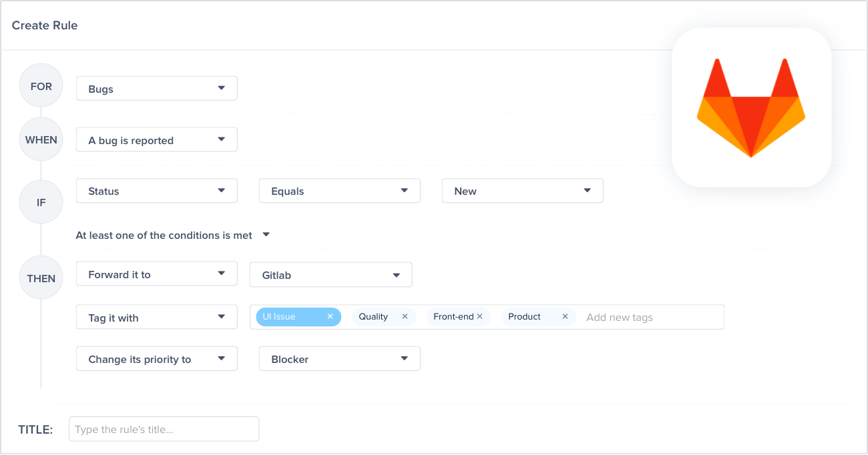The image size is (868, 455).
Task: Click the THEN step circle
Action: click(41, 278)
